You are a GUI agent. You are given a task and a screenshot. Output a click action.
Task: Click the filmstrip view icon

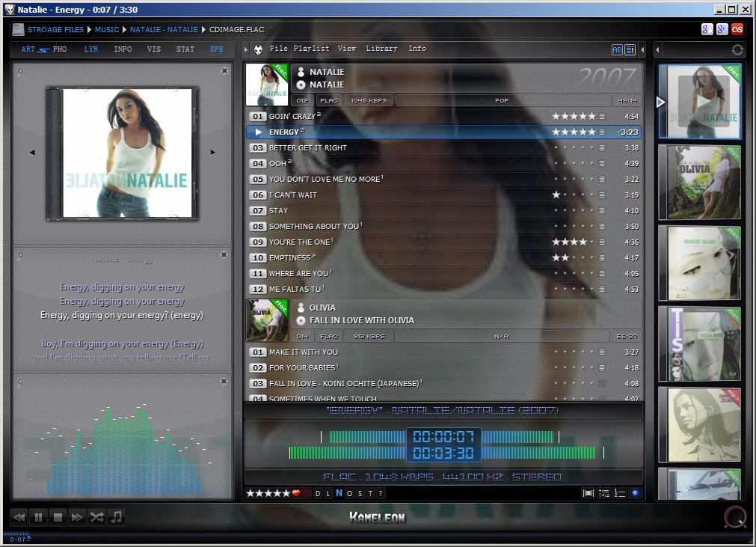(588, 493)
